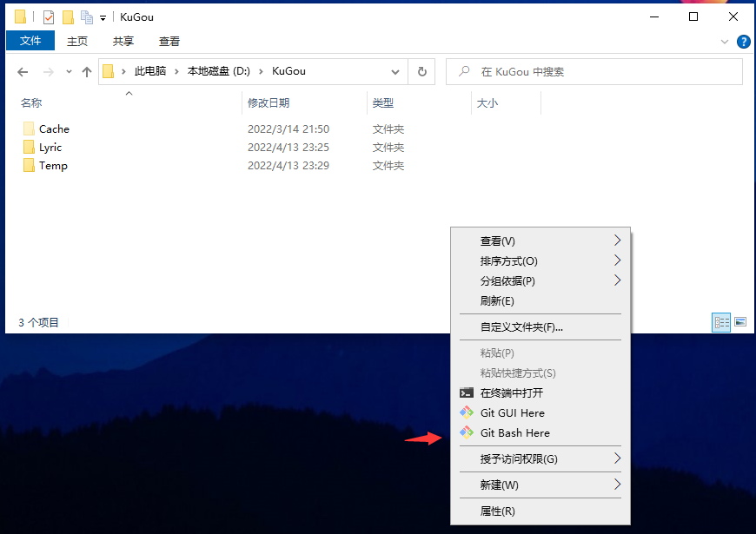Choose 在终端中打开 in the context menu

click(x=540, y=393)
